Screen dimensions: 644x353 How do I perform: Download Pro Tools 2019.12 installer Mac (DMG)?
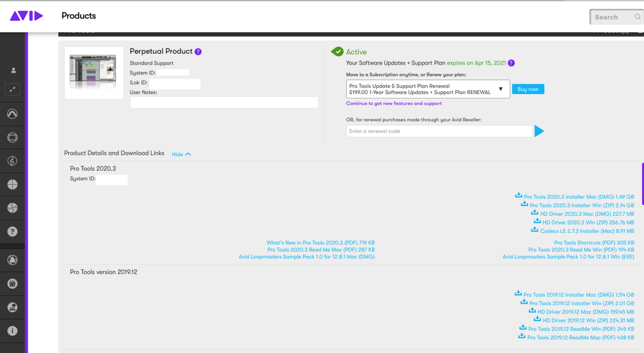pyautogui.click(x=579, y=295)
